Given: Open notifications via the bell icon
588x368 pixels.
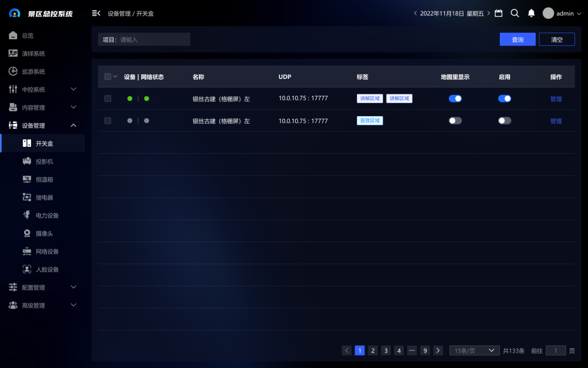Looking at the screenshot, I should (531, 13).
